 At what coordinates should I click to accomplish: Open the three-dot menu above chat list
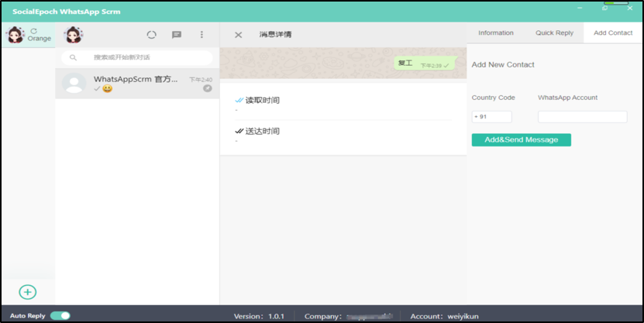point(201,35)
